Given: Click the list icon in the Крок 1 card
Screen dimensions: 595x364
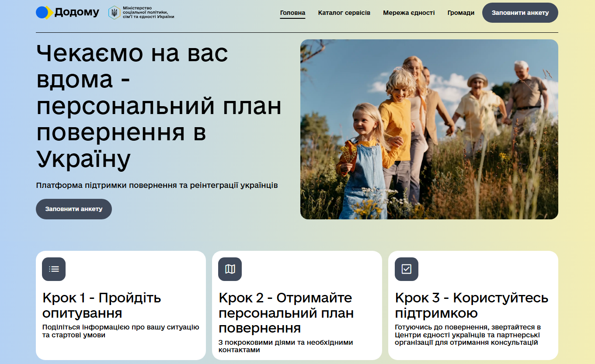Looking at the screenshot, I should point(54,269).
